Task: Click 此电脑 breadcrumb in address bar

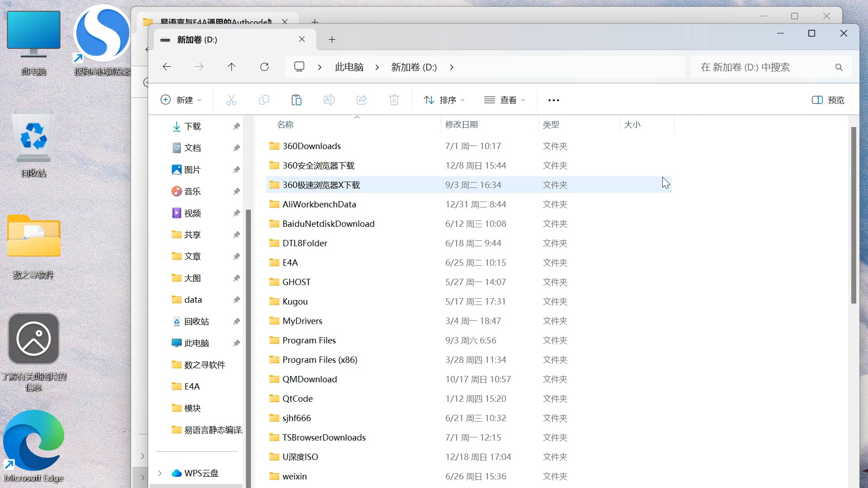Action: point(349,67)
